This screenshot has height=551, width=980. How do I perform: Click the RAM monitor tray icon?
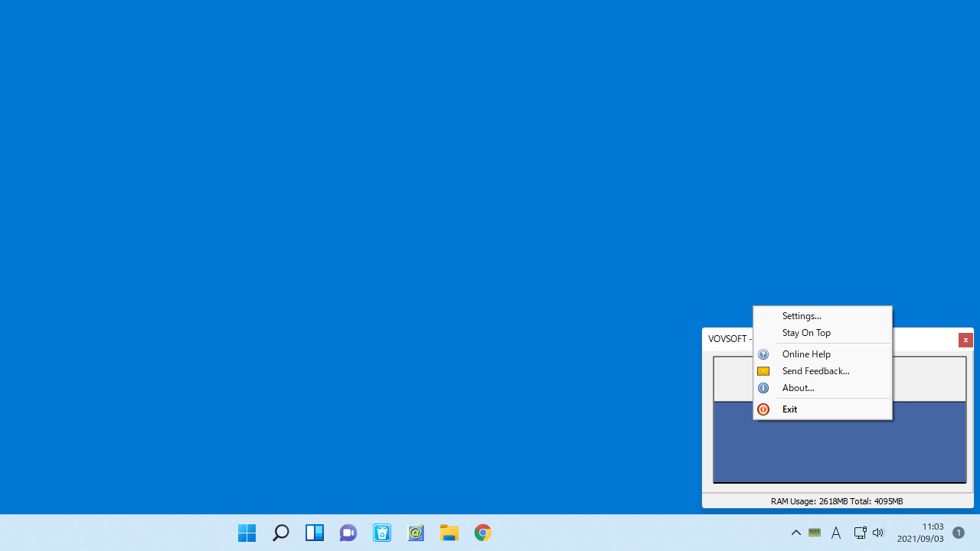click(815, 533)
